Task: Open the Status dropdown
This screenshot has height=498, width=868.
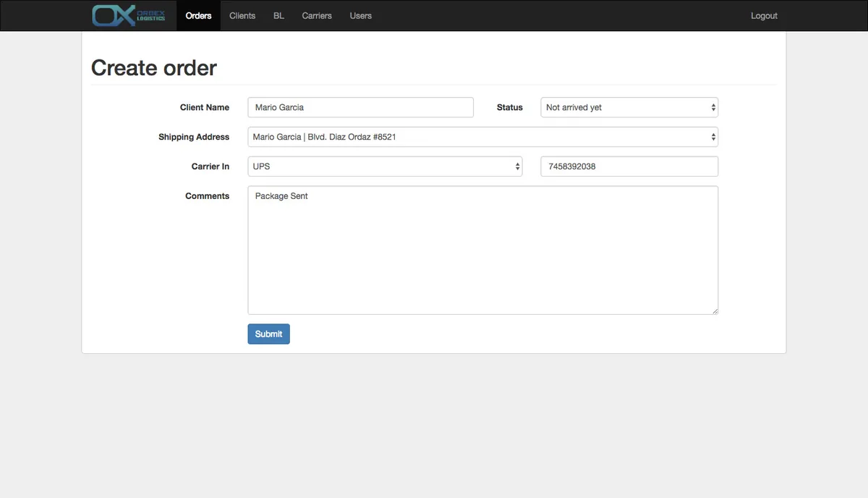Action: (629, 107)
